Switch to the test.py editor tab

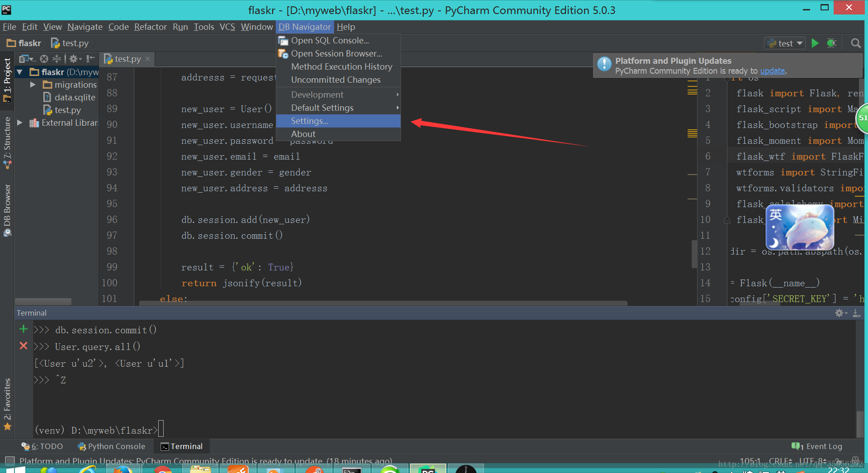click(x=127, y=59)
